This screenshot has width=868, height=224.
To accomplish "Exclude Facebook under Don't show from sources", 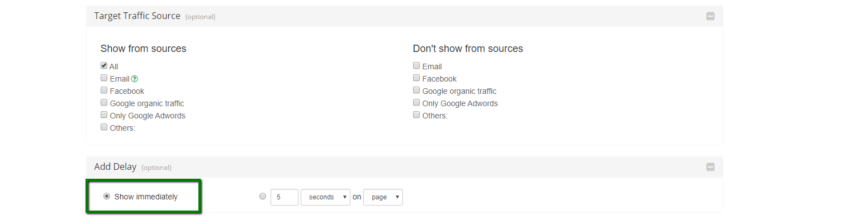I will (416, 78).
